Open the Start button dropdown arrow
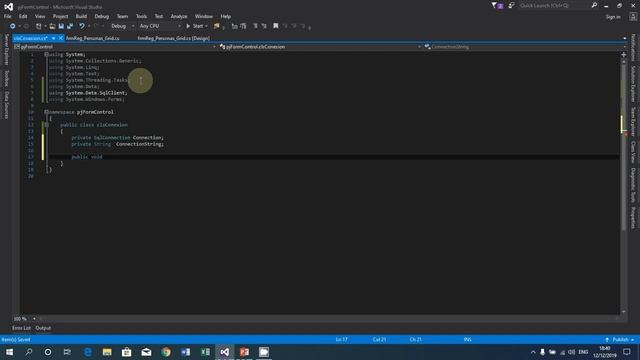The height and width of the screenshot is (360, 640). [207, 26]
